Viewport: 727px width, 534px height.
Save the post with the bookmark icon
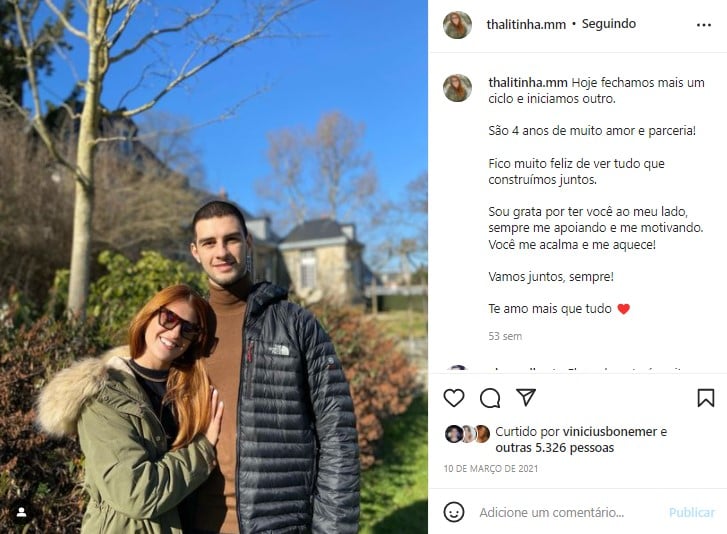[706, 398]
